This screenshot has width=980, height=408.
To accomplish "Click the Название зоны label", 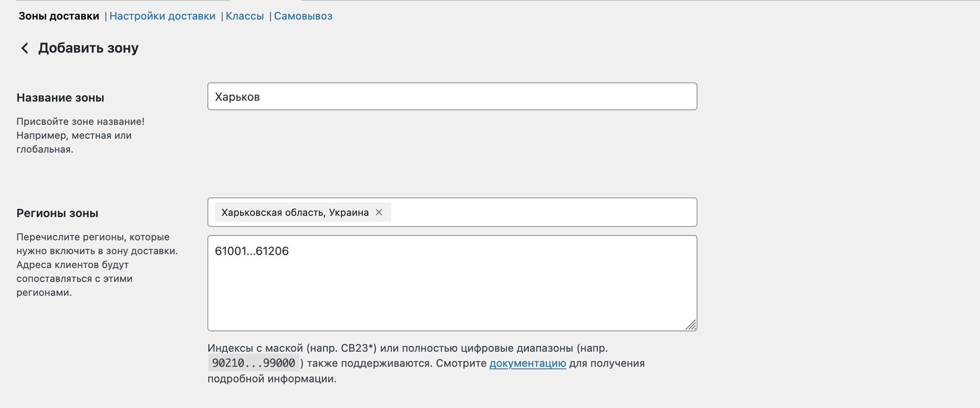I will pyautogui.click(x=60, y=98).
